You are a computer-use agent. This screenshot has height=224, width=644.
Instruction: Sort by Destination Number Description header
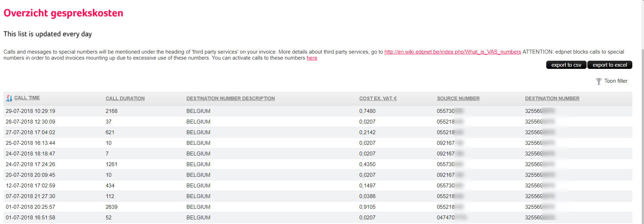[x=230, y=98]
